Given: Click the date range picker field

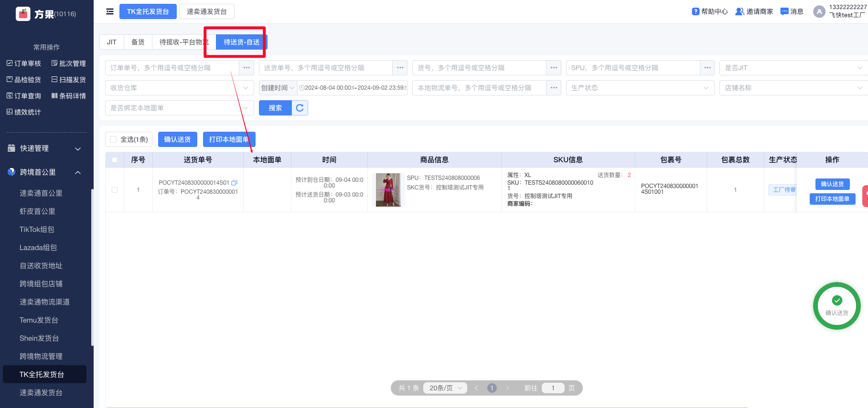Looking at the screenshot, I should (x=352, y=88).
